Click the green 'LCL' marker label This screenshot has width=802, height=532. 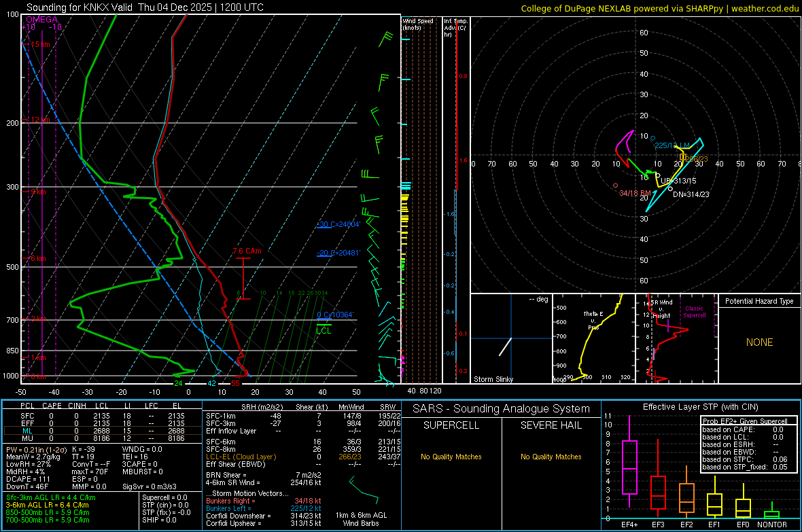tap(324, 331)
